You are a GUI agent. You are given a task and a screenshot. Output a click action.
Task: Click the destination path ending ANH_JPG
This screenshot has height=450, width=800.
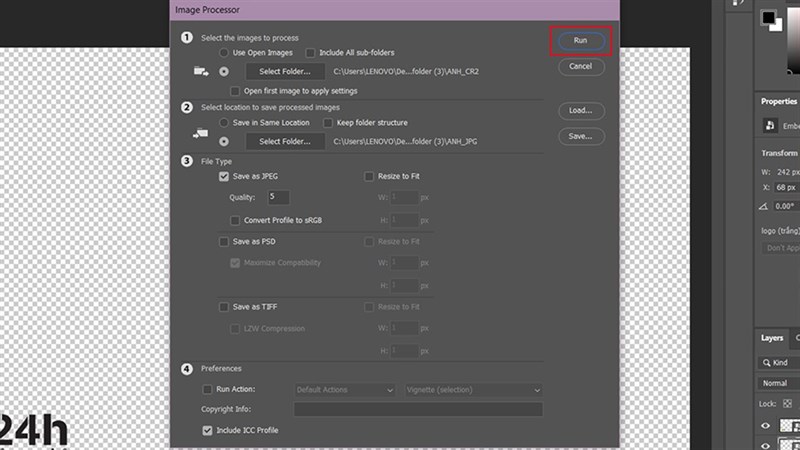406,141
